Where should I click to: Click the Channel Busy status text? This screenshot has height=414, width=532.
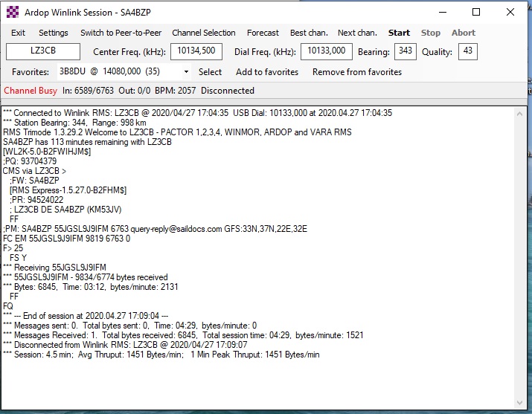click(31, 91)
